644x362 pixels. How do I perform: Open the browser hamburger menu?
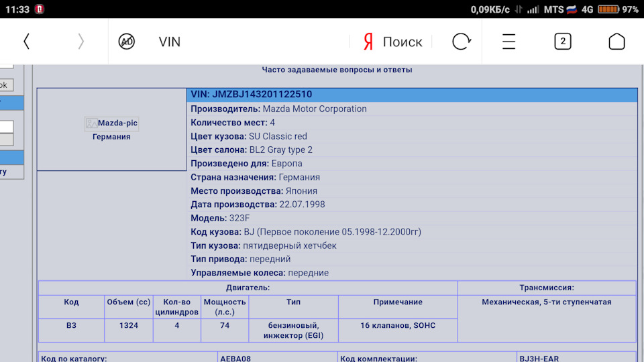pos(509,42)
